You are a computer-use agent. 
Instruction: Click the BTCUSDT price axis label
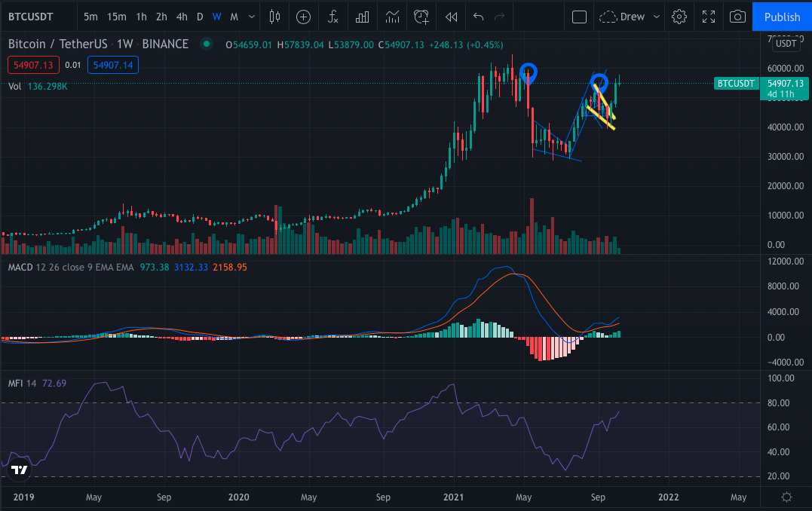[x=736, y=84]
